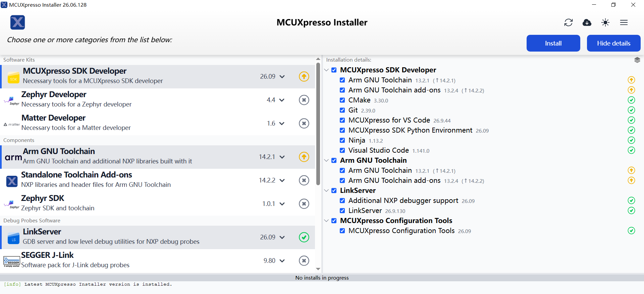Toggle Additional NXP debugger support checkbox
Image resolution: width=644 pixels, height=294 pixels.
tap(342, 201)
